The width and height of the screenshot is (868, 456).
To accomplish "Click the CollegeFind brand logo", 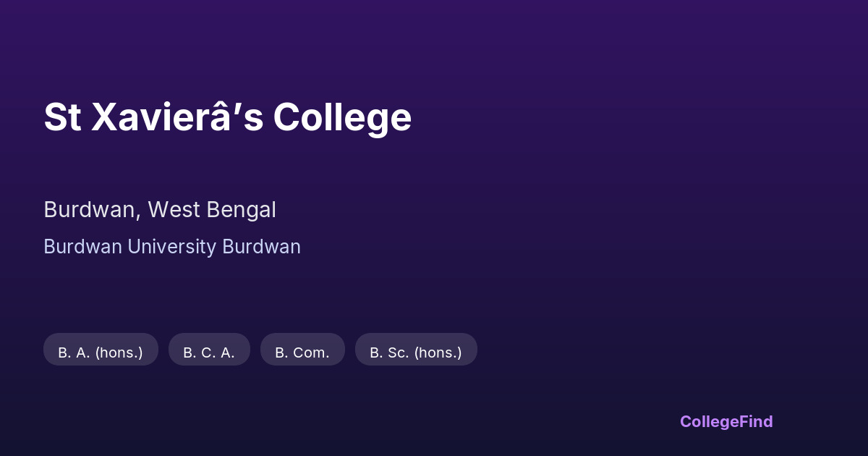I will (x=726, y=421).
